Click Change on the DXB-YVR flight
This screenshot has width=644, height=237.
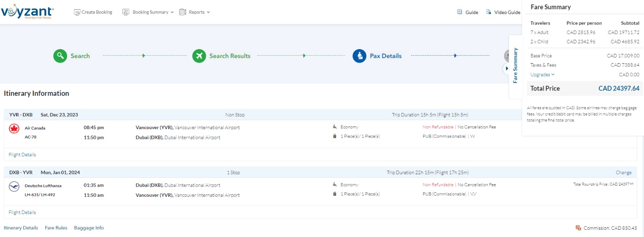pyautogui.click(x=623, y=173)
